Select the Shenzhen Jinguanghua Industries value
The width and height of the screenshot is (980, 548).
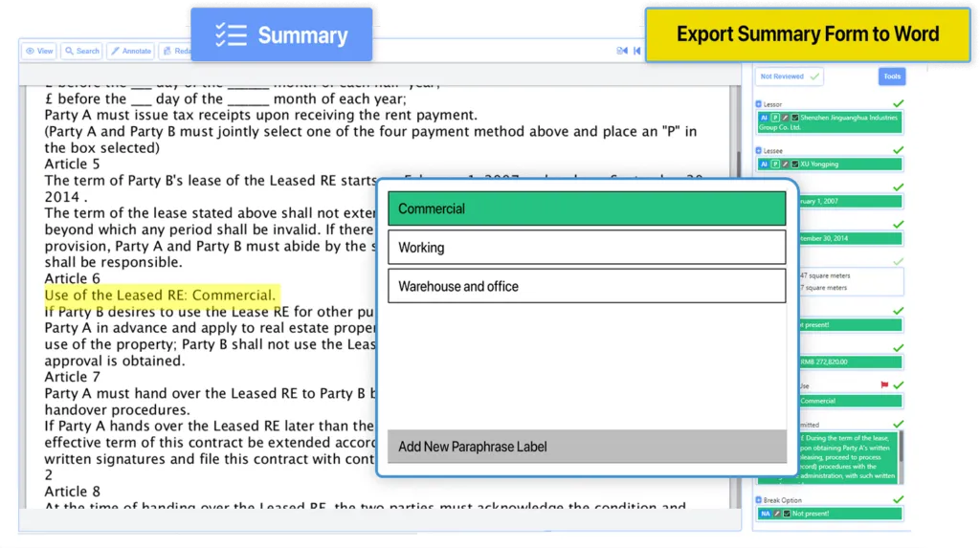point(830,122)
